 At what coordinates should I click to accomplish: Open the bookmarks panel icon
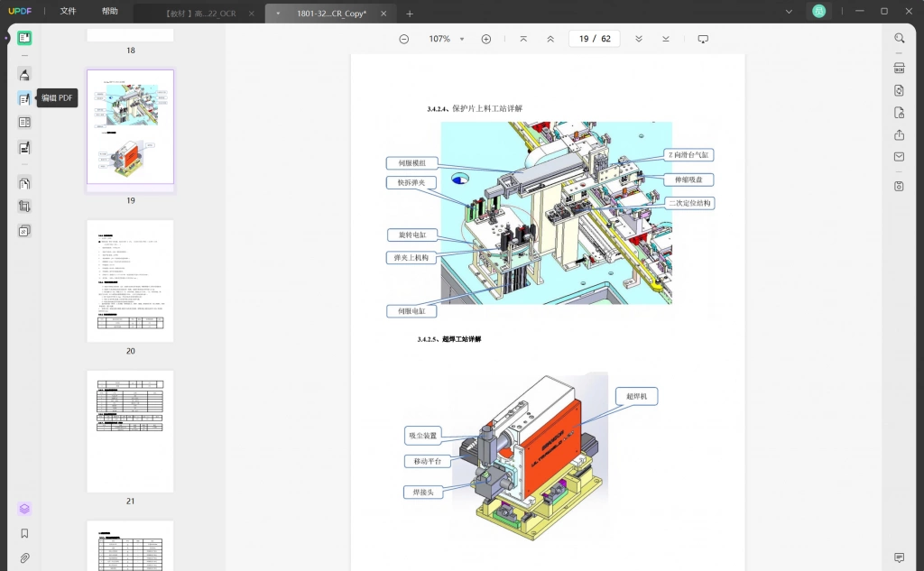(24, 533)
